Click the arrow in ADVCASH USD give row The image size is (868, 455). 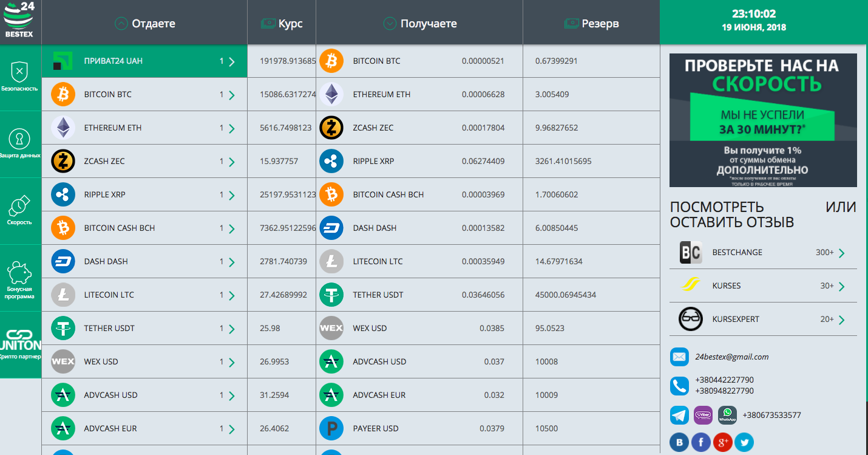click(232, 395)
